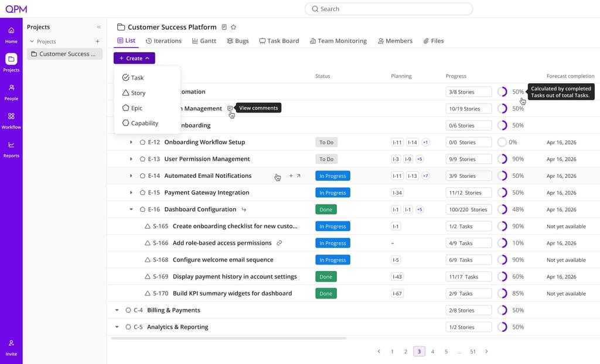Collapse the Projects side panel
Image resolution: width=600 pixels, height=364 pixels.
tap(98, 27)
